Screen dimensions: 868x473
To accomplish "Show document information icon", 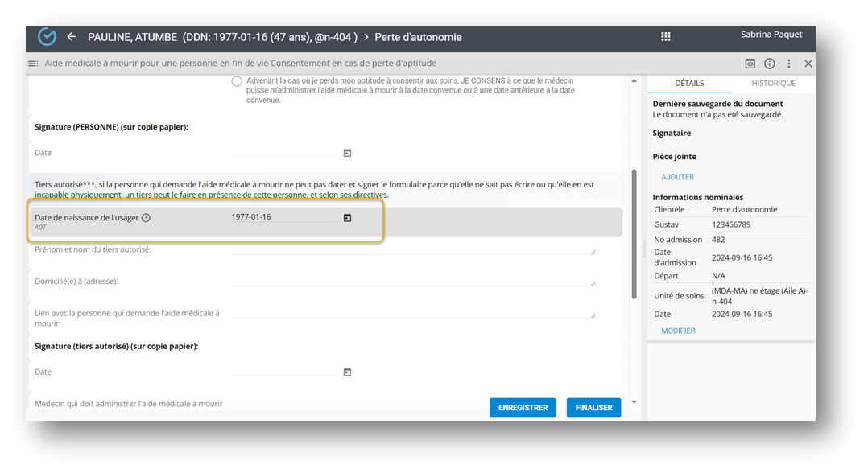I will point(769,64).
